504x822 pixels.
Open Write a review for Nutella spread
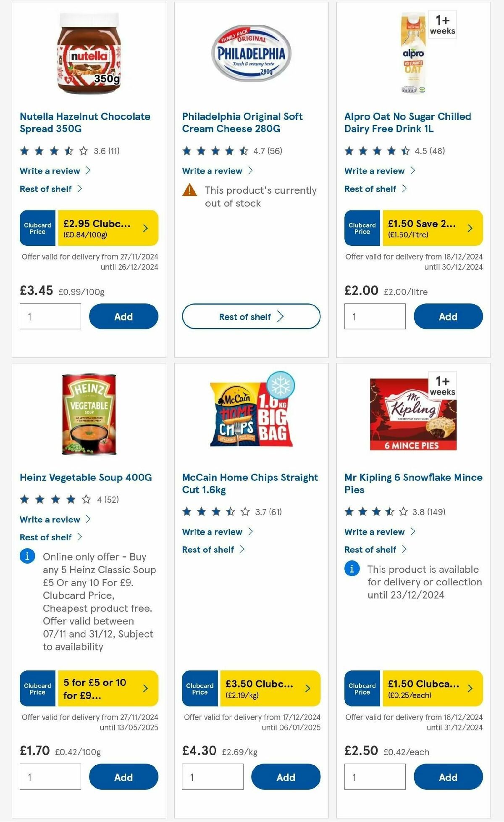coord(50,171)
